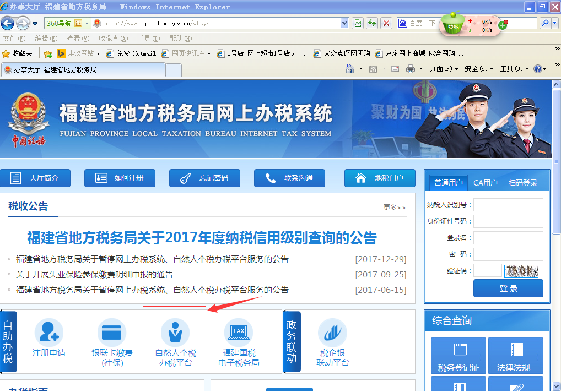Open the 收藏夹 favorites star button

pos(17,53)
